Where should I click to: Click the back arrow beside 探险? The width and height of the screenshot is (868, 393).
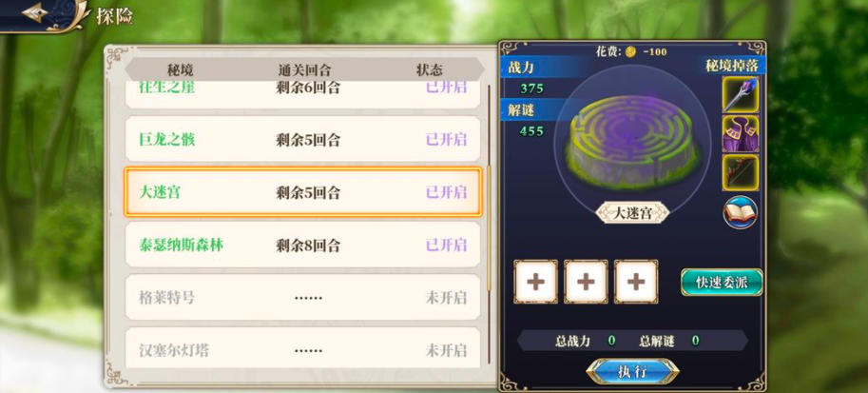34,12
